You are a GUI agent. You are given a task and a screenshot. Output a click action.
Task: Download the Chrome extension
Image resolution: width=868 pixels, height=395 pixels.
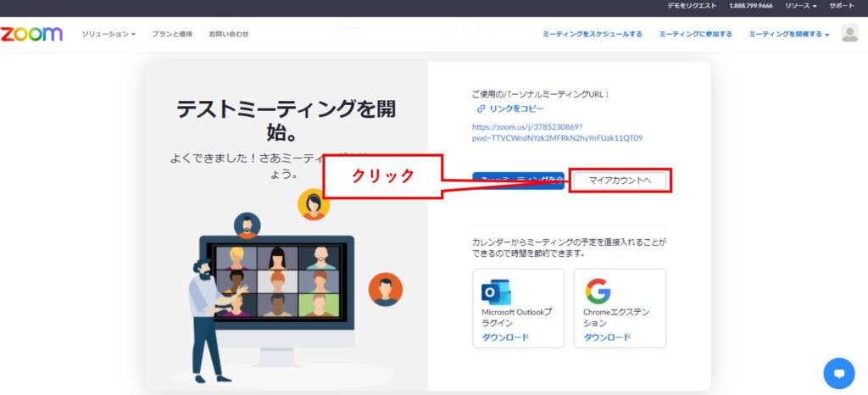[607, 337]
